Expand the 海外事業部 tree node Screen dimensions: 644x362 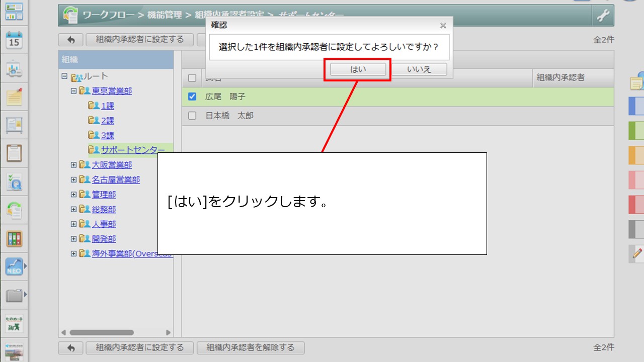pos(73,253)
